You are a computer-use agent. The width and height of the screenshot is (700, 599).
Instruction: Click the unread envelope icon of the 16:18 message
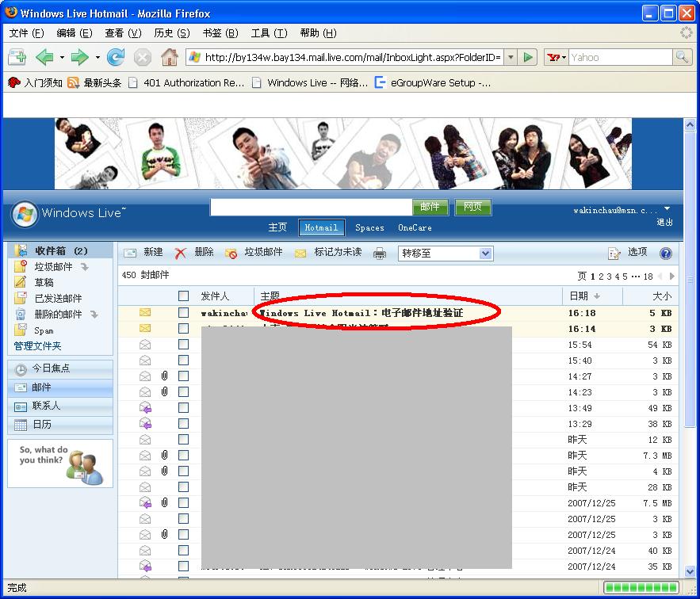(145, 312)
